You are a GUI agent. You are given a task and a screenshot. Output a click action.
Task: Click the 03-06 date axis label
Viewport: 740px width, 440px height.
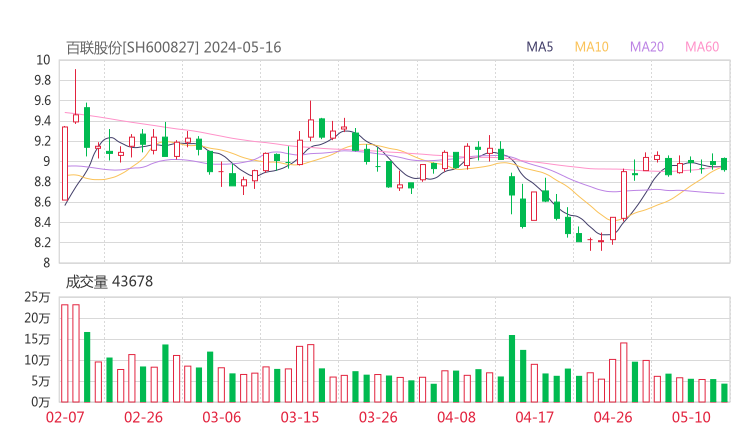[222, 417]
